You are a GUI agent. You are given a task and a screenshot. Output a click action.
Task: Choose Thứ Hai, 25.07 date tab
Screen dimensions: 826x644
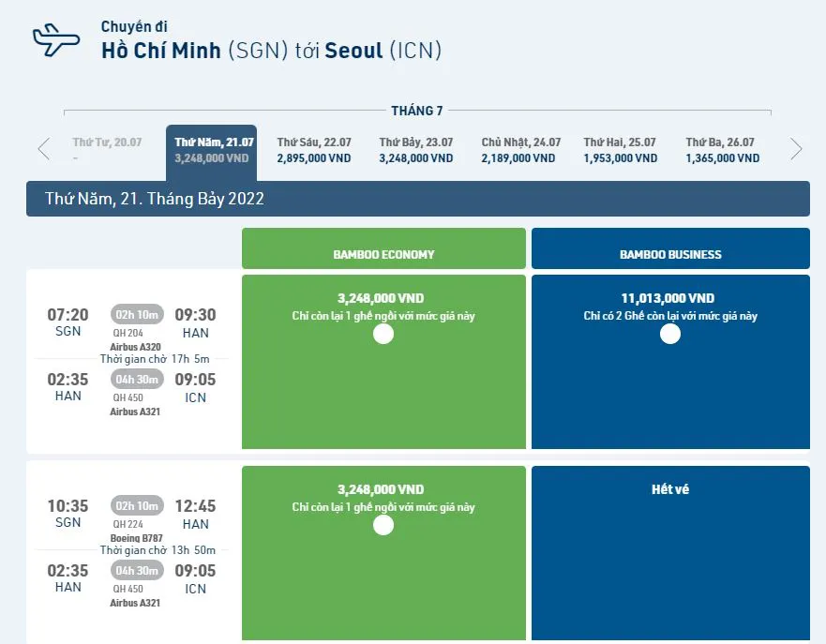click(620, 150)
